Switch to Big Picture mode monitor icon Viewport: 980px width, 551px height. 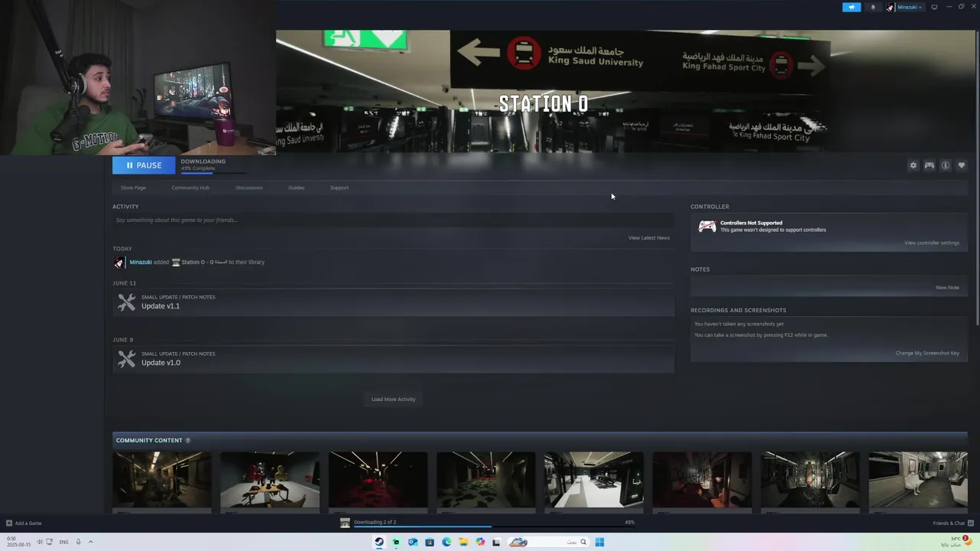(934, 7)
